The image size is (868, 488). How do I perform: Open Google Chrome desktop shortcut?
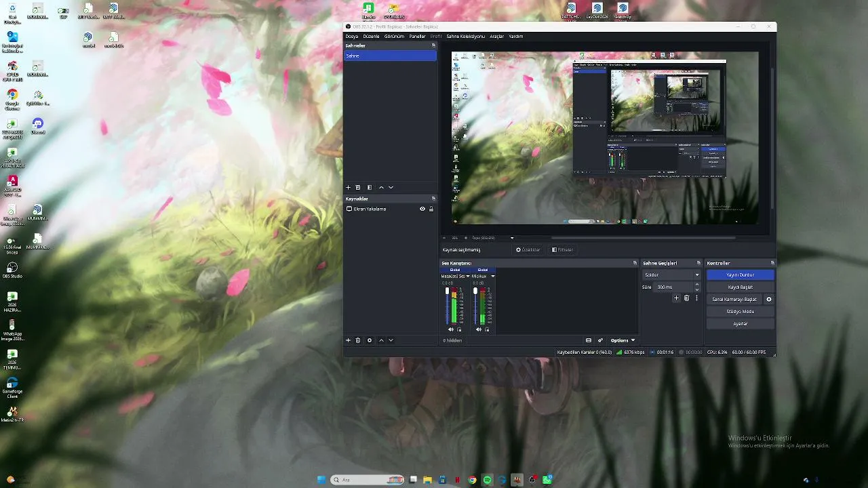pyautogui.click(x=12, y=99)
